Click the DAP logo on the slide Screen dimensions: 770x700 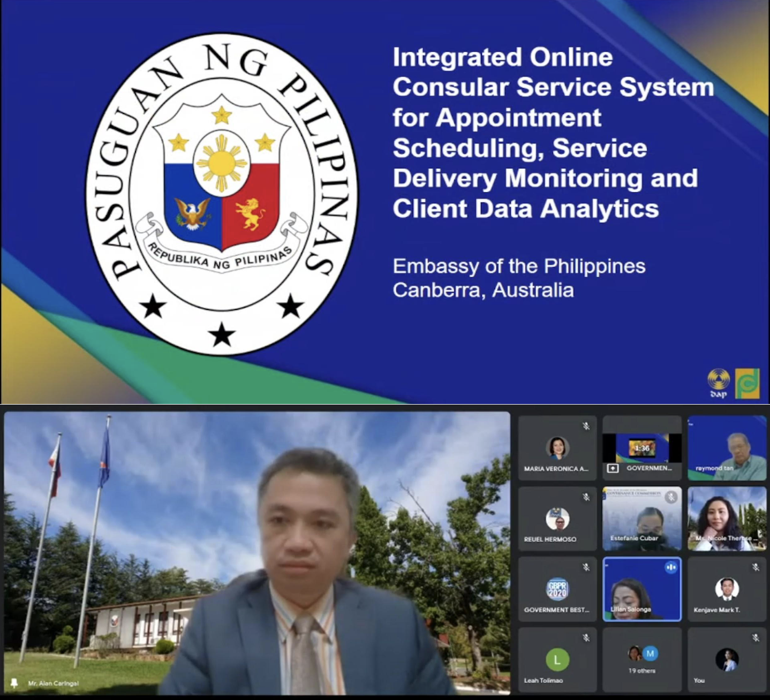tap(719, 383)
